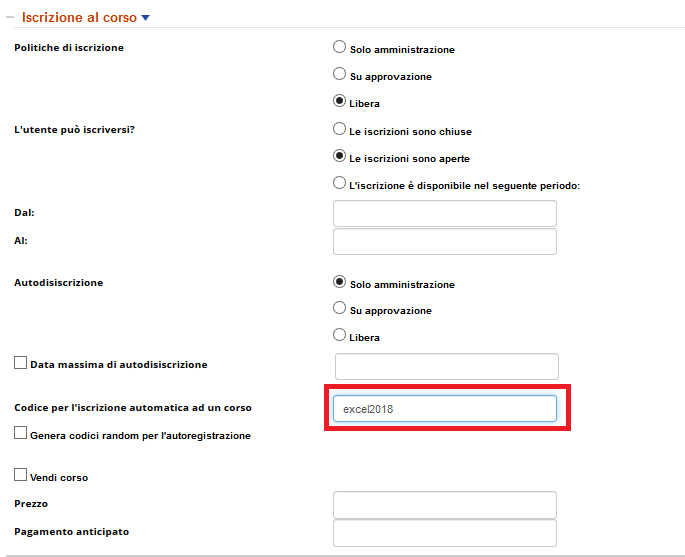Enable 'Data massima di autodisiscrizione' checkbox
Image resolution: width=685 pixels, height=557 pixels.
21,364
